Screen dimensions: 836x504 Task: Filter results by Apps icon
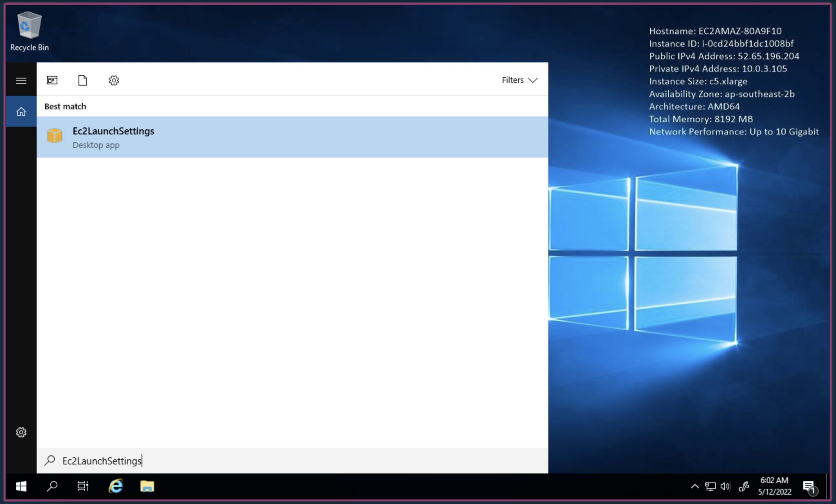[x=52, y=80]
